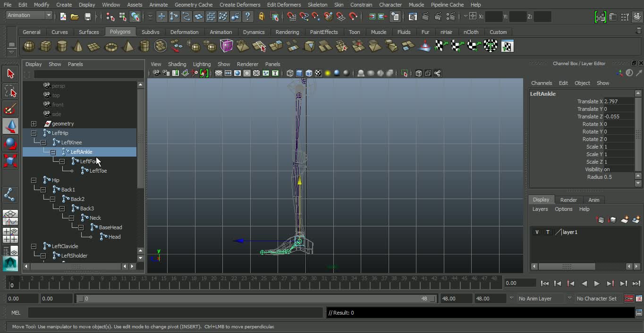
Task: Pick the Lasso select tool
Action: point(10,91)
